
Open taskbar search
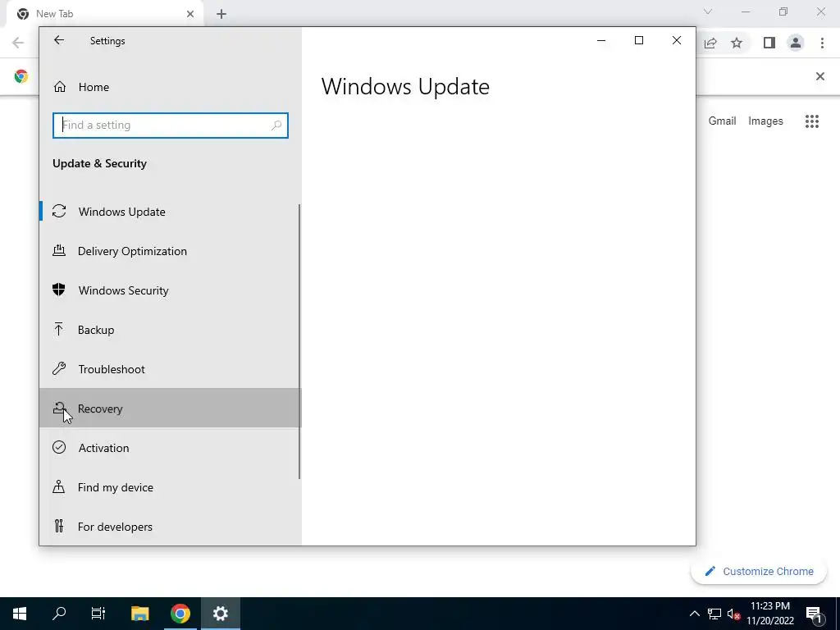59,614
